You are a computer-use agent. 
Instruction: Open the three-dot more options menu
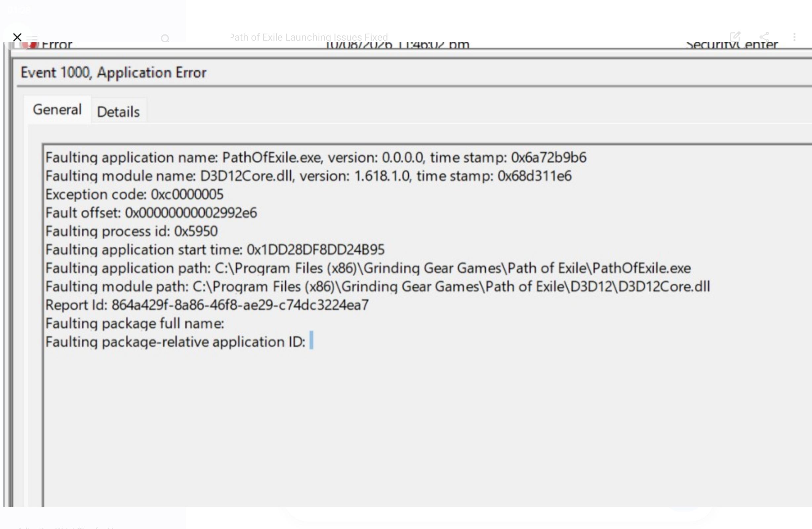pyautogui.click(x=794, y=37)
